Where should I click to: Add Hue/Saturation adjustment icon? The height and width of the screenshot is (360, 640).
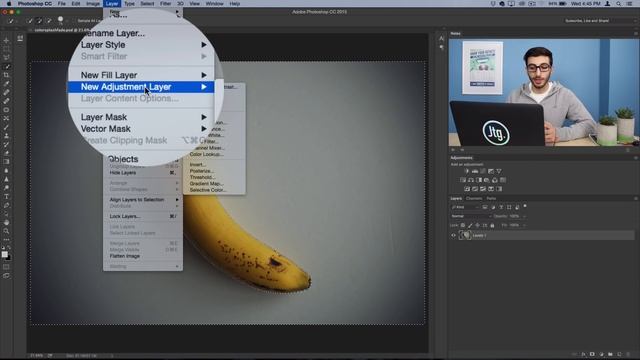(463, 180)
